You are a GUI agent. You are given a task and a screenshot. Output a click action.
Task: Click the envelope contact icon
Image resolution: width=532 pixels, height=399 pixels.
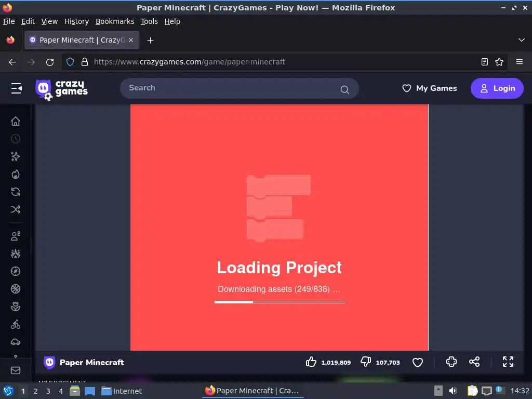click(x=16, y=370)
